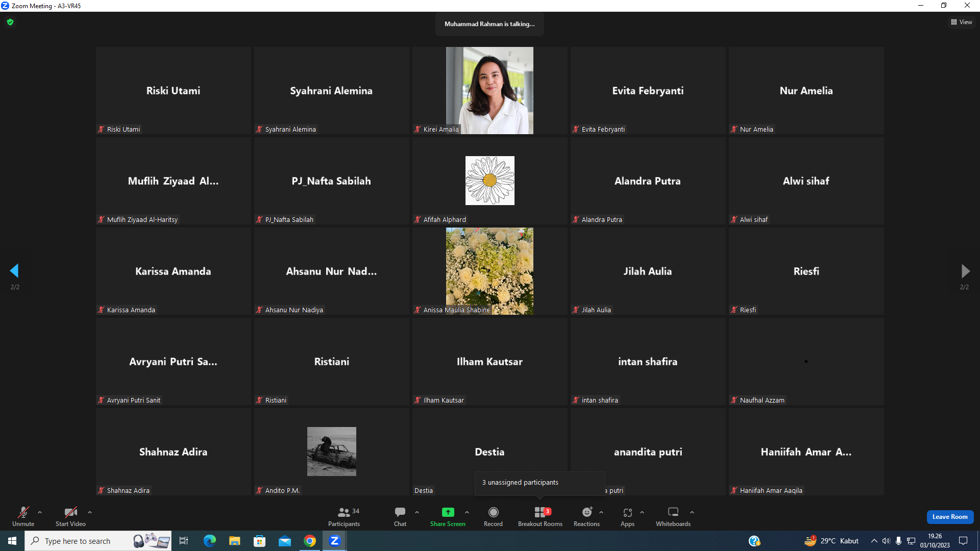Viewport: 980px width, 551px height.
Task: Open Whiteboards
Action: coord(673,516)
